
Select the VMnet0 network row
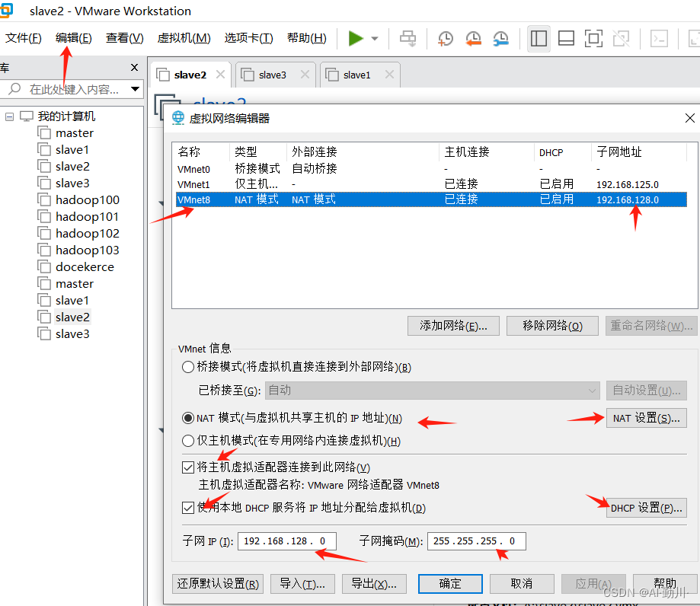tap(431, 169)
